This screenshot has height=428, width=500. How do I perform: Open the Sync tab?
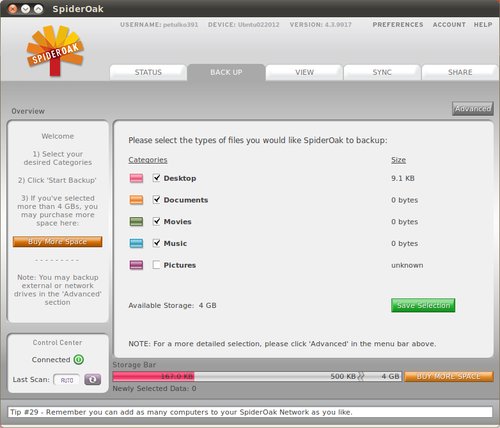pos(382,72)
